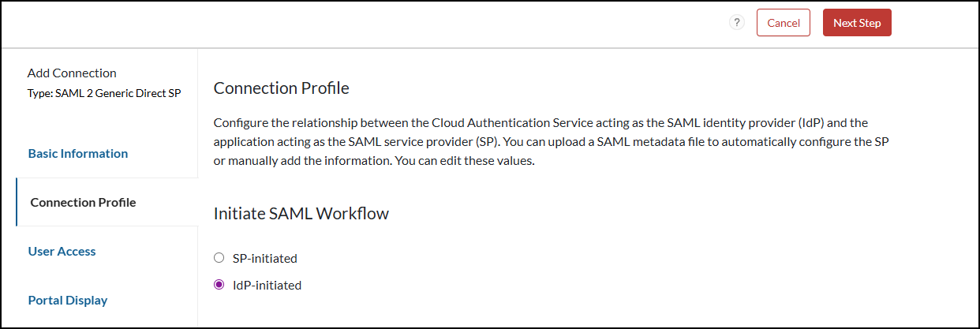
Task: Click the description line starting with Configure the relationship
Action: [x=540, y=123]
